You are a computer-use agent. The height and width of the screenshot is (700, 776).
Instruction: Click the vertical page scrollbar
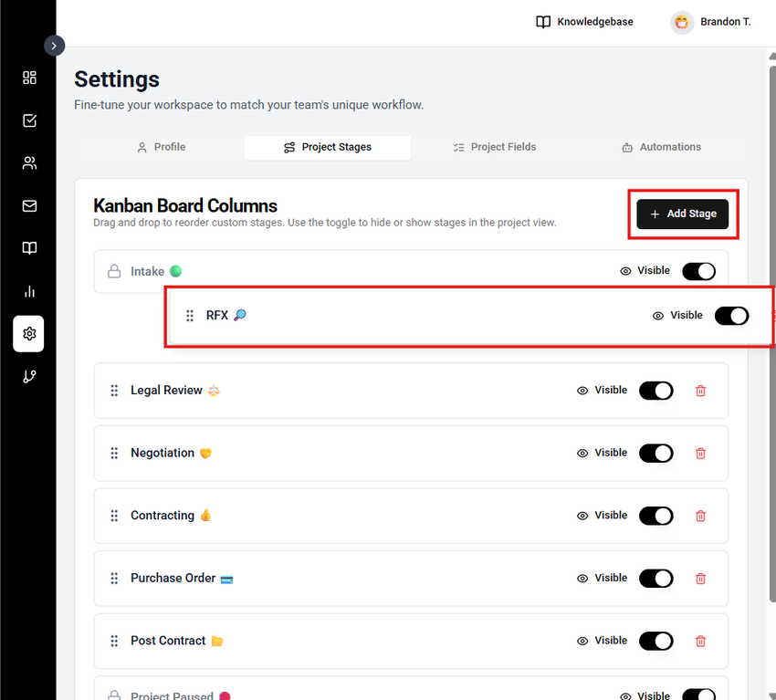point(771,274)
